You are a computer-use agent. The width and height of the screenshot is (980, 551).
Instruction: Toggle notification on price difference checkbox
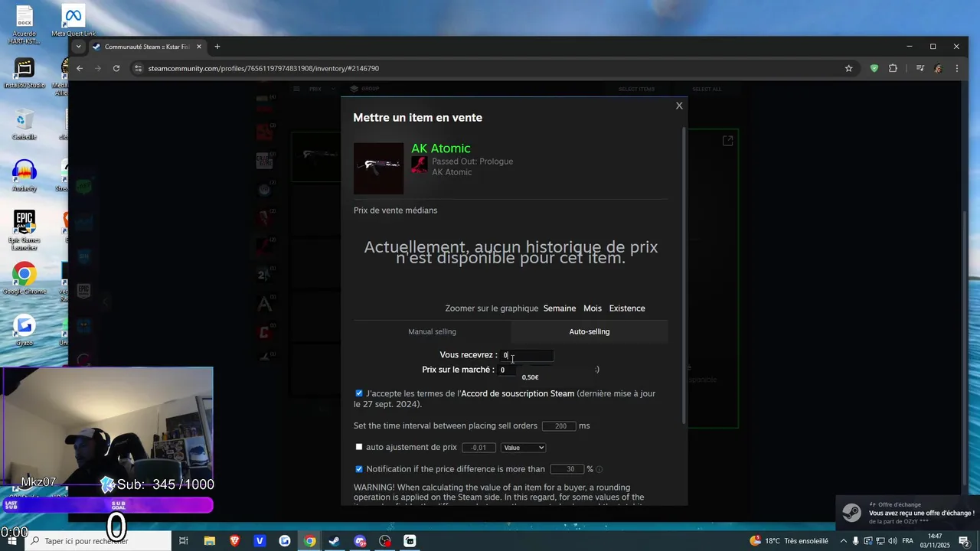359,469
